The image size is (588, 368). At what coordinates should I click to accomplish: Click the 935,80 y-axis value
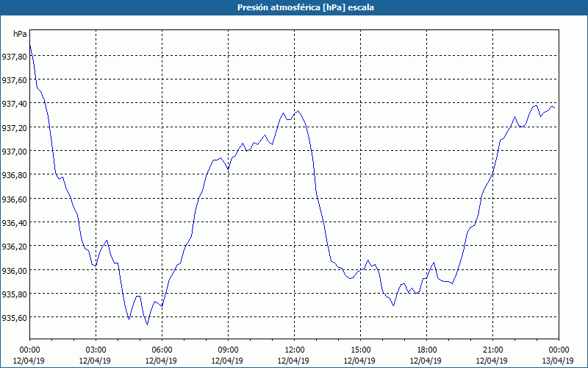[14, 294]
